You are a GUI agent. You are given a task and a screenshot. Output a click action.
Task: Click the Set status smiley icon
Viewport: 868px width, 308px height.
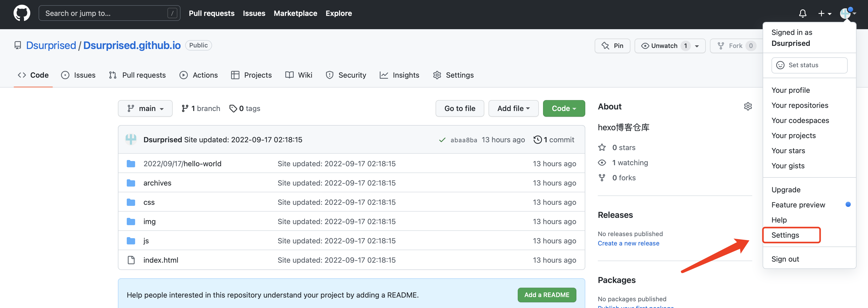(780, 65)
